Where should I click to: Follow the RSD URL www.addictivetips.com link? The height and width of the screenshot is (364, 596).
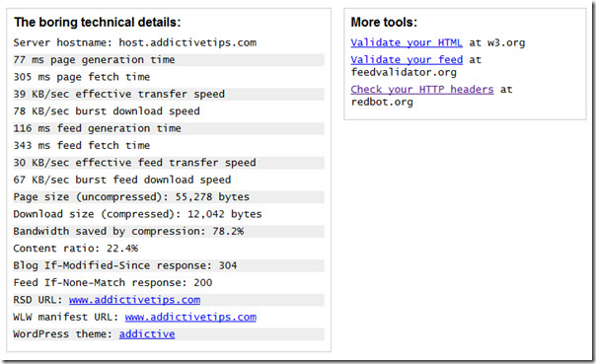tap(134, 300)
